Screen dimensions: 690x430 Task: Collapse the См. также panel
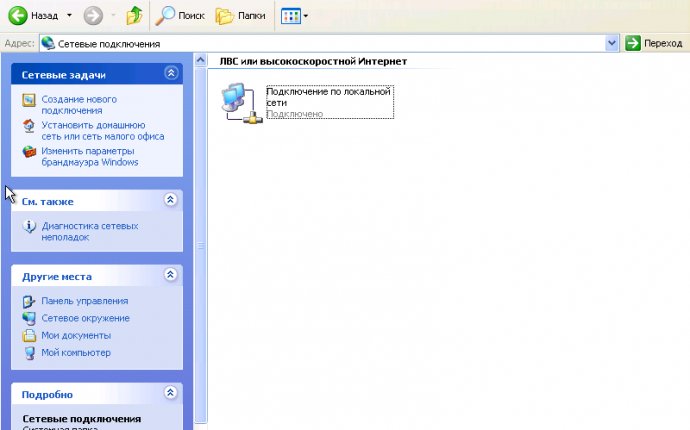(171, 200)
